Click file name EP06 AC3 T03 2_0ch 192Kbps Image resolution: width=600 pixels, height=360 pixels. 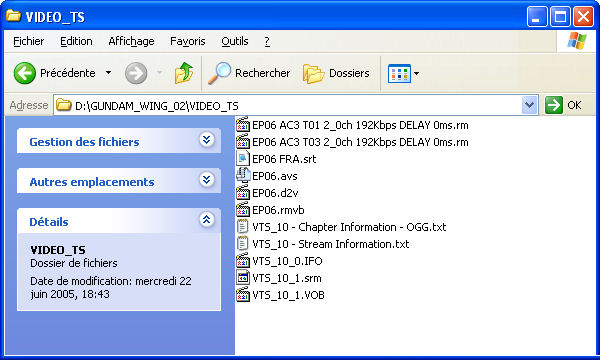[360, 142]
